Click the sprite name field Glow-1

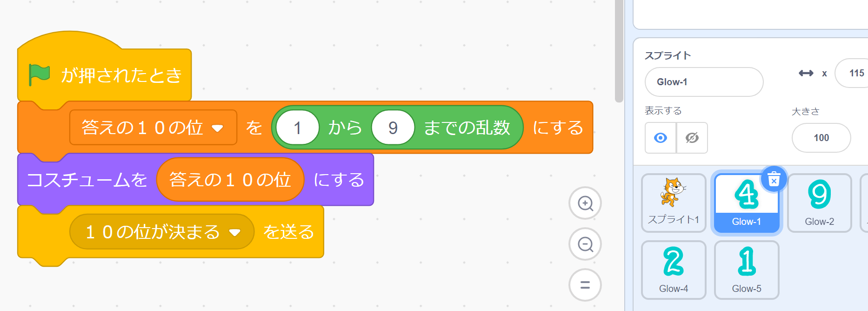coord(703,82)
